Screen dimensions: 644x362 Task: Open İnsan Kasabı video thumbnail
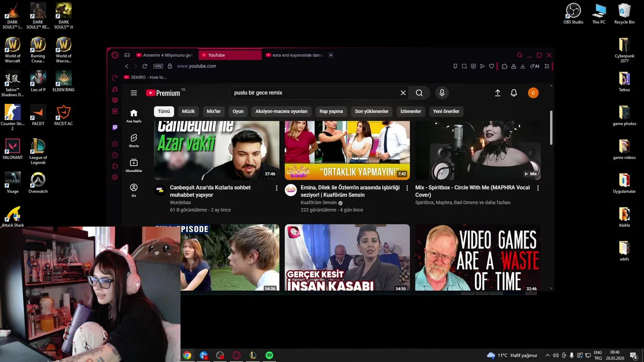click(x=347, y=257)
